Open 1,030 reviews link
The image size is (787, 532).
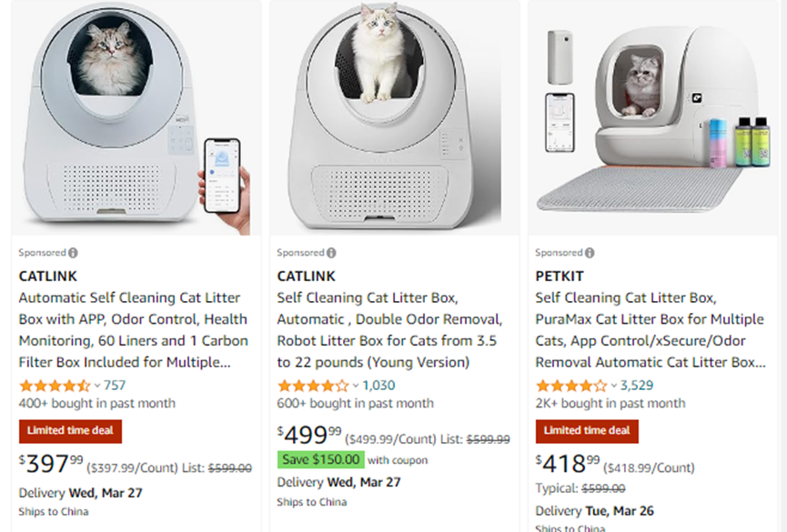pos(378,386)
